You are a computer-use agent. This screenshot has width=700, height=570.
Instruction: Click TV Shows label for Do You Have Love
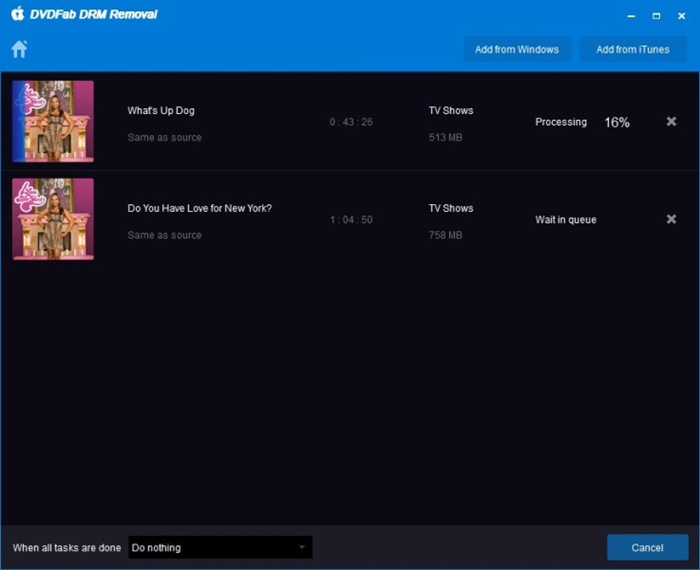point(451,208)
